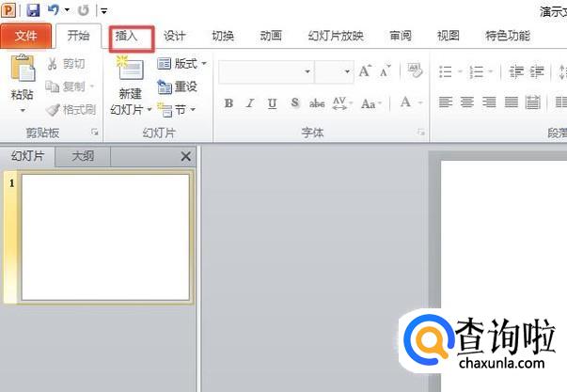Decrease the list indent level

click(516, 71)
